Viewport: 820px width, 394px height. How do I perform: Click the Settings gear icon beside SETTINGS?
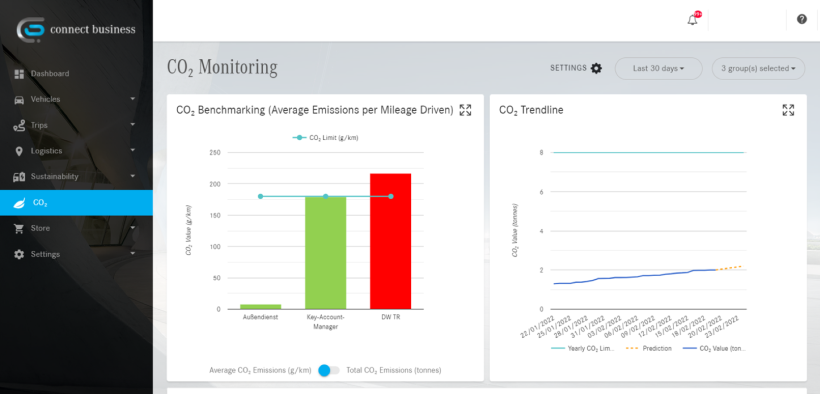pyautogui.click(x=596, y=68)
